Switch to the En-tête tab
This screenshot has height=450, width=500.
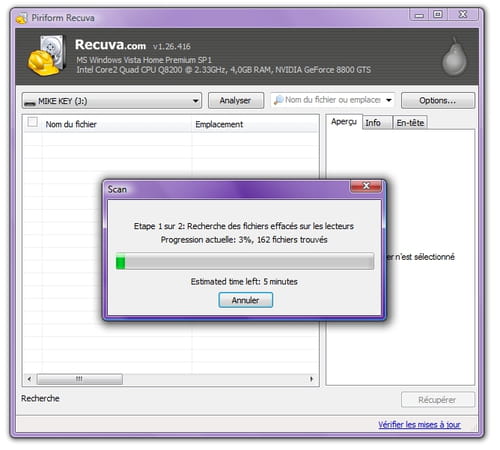(410, 123)
